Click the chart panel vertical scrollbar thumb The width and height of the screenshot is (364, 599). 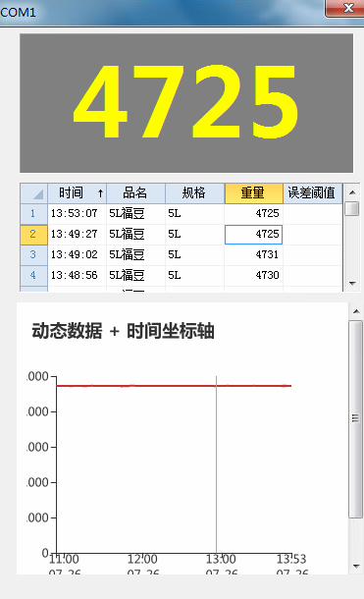[x=355, y=419]
